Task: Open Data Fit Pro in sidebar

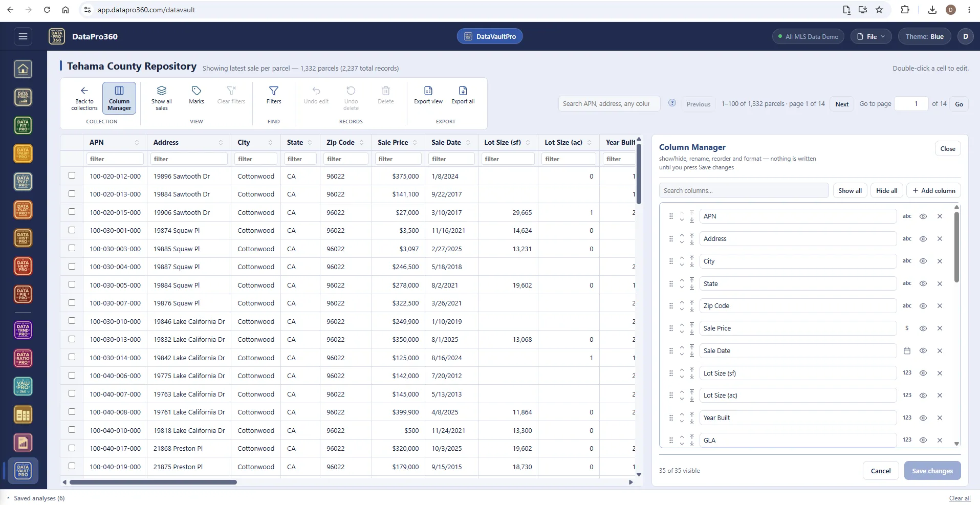Action: click(x=23, y=125)
